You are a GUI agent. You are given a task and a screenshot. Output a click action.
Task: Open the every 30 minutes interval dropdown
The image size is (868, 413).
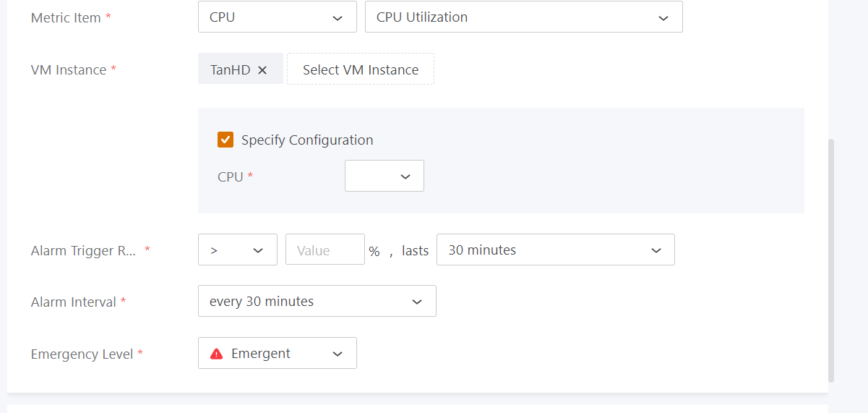317,302
